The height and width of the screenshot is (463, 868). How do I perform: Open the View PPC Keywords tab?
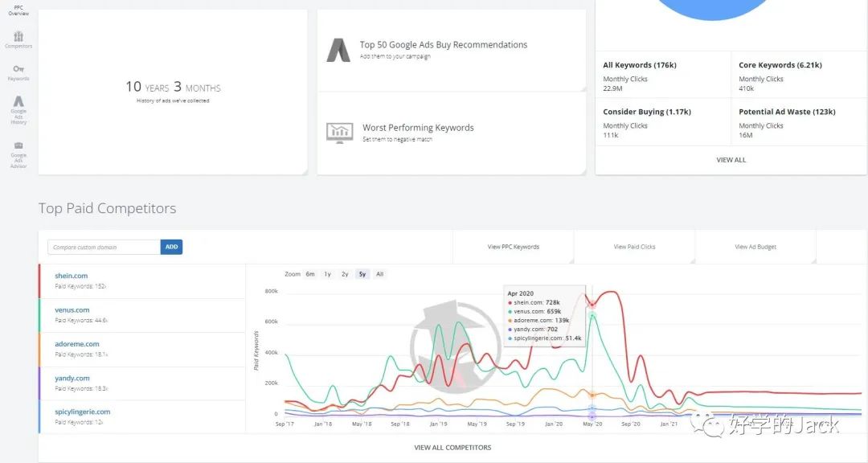513,247
